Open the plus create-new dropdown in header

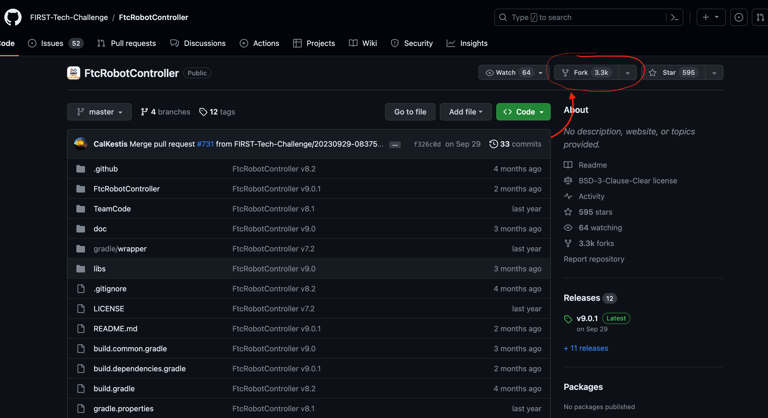point(710,18)
